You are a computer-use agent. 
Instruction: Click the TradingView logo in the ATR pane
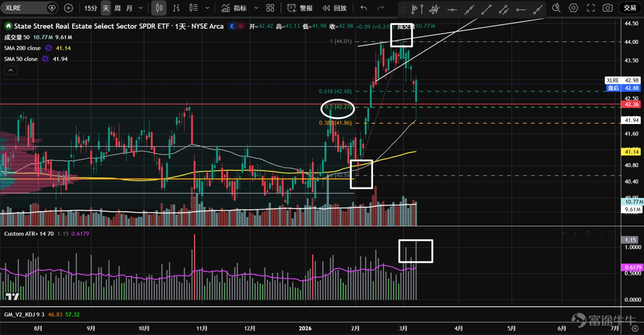(12, 296)
